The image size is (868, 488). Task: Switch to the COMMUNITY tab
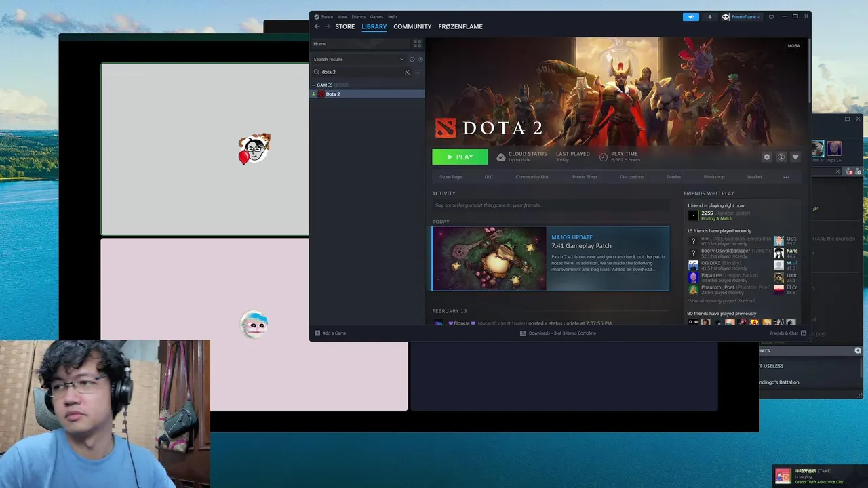point(412,26)
